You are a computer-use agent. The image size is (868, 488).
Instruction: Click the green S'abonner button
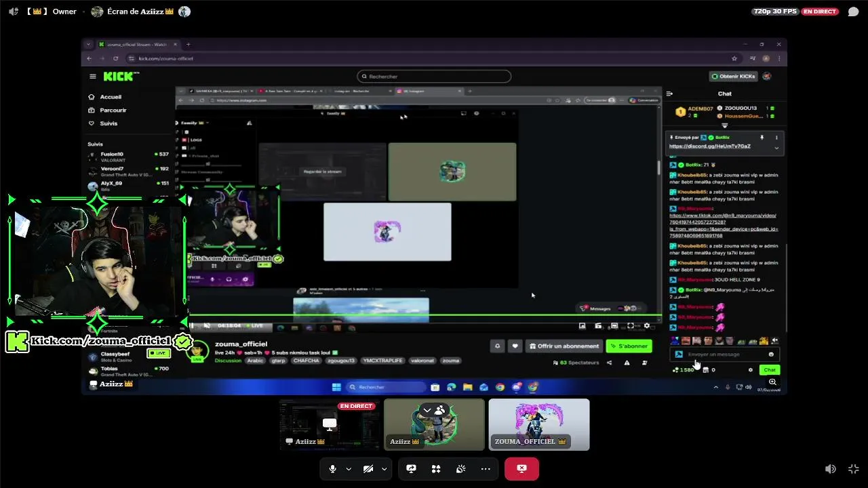[629, 346]
